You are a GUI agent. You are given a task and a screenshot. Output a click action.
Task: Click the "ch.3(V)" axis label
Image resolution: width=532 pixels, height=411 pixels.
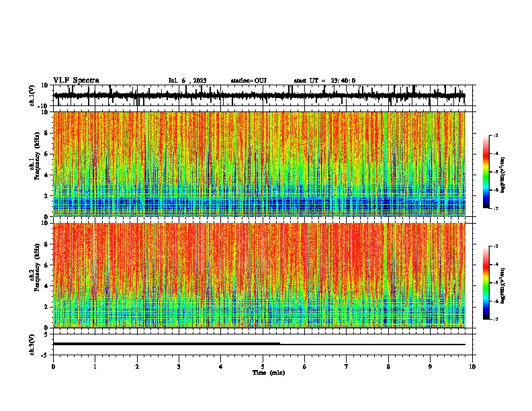pos(32,345)
